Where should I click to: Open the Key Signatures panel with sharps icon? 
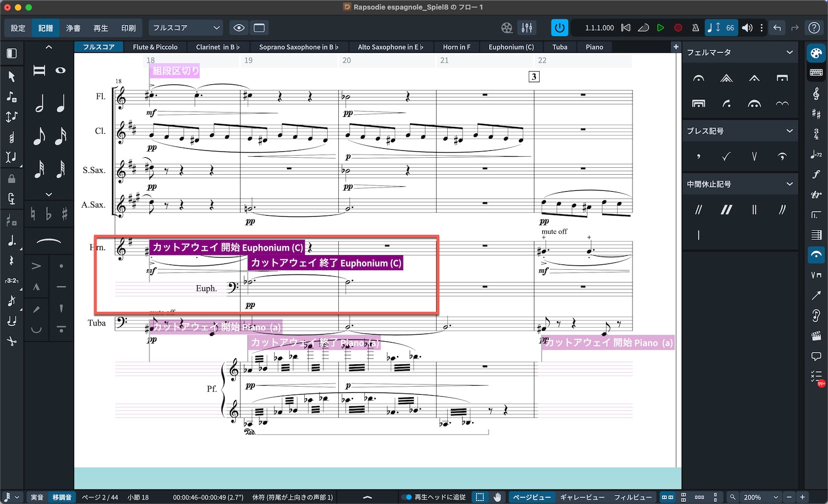point(816,114)
